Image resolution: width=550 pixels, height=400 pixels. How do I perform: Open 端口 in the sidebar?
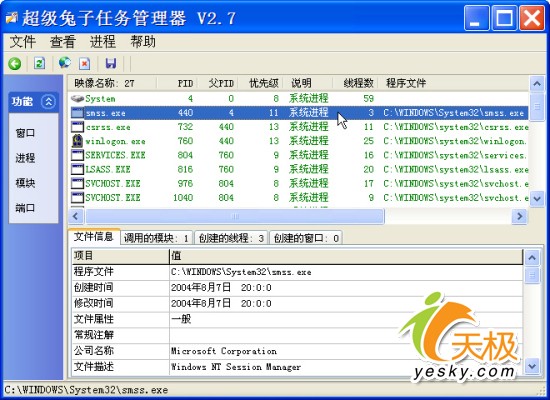[x=25, y=208]
